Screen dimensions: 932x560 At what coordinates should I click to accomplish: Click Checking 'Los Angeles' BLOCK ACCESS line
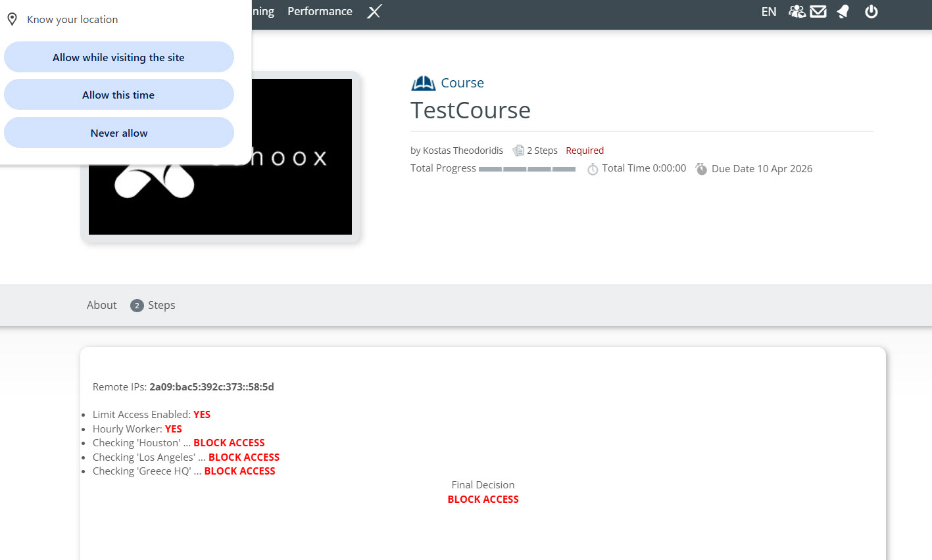(186, 457)
